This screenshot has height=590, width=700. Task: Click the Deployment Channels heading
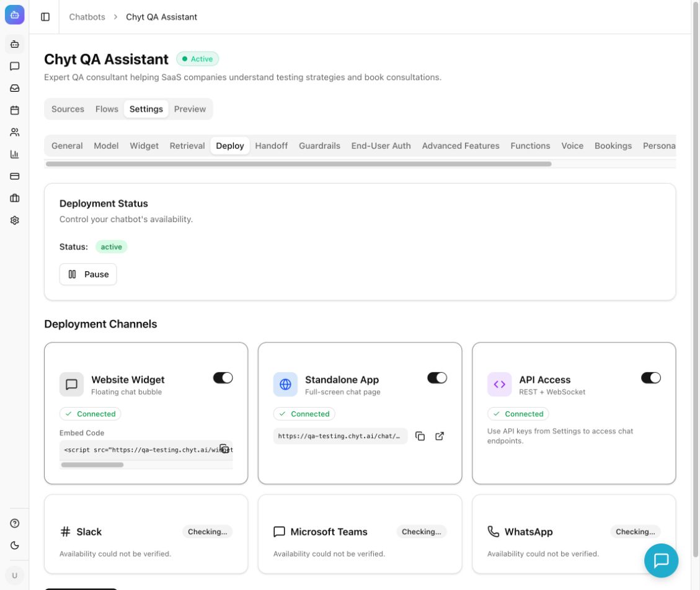[100, 324]
